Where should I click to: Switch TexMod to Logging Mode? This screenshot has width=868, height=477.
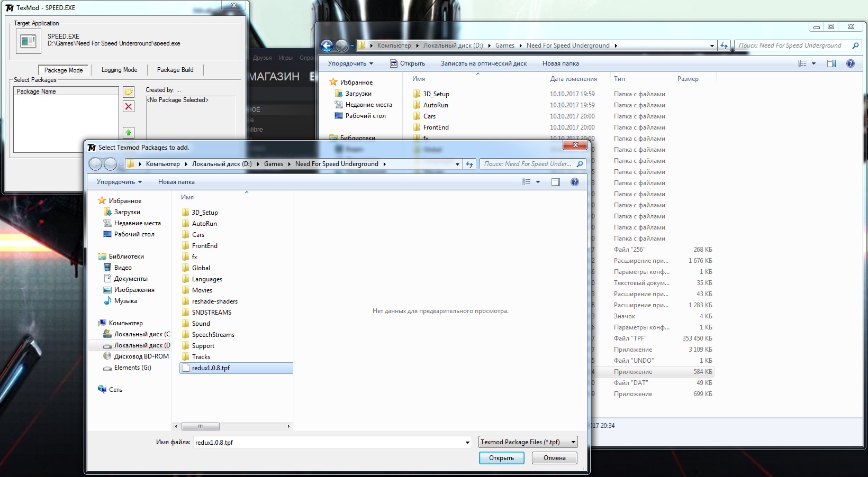[119, 70]
